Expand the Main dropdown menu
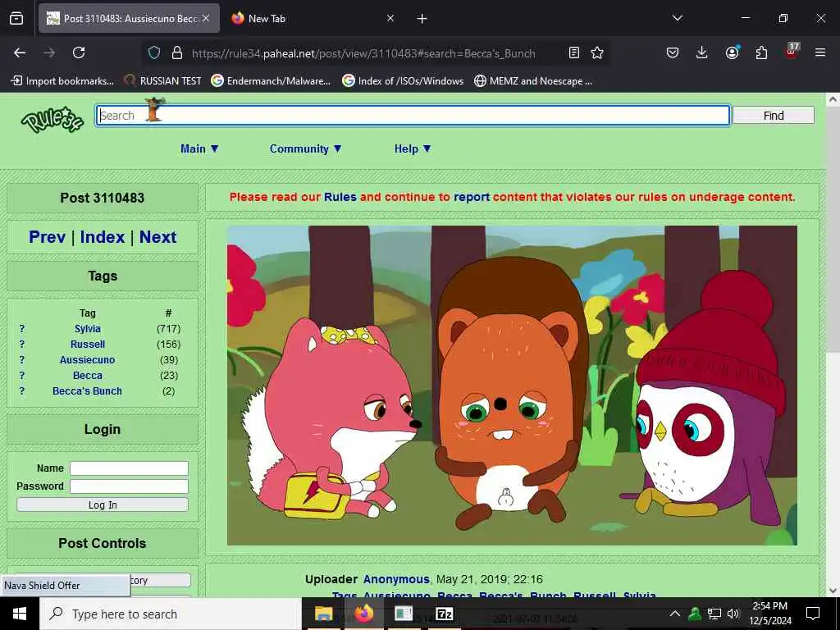The image size is (840, 630). (199, 149)
